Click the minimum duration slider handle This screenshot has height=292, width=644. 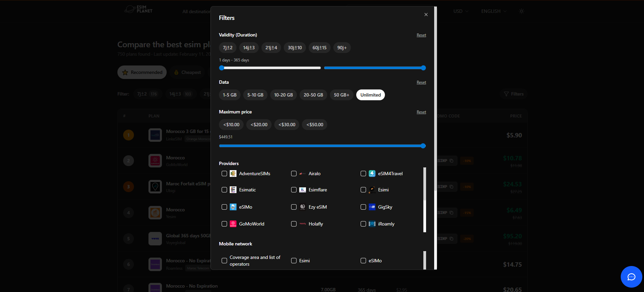coord(222,68)
